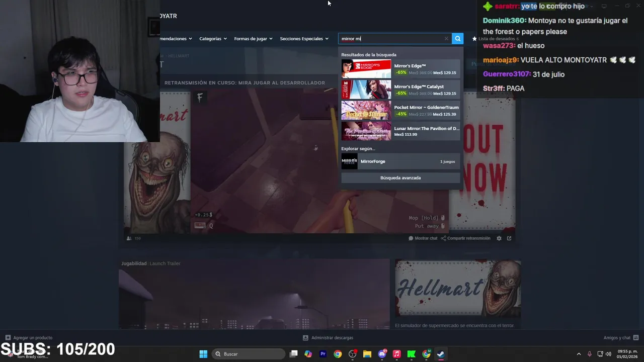
Task: Click the Steam taskbar icon
Action: (x=441, y=354)
